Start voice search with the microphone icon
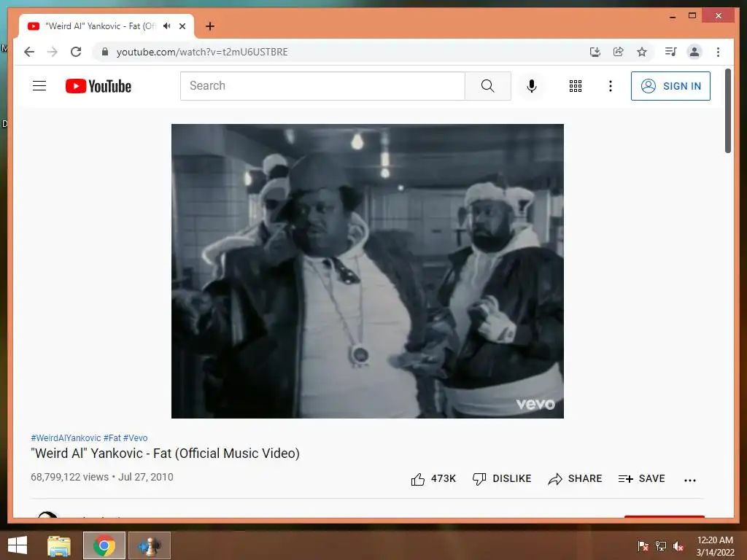747x560 pixels. click(x=532, y=86)
